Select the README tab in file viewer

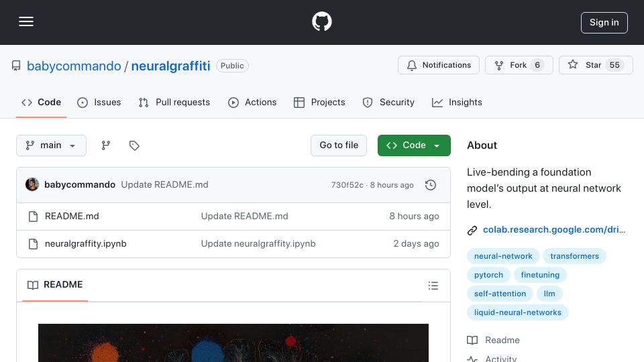[55, 285]
